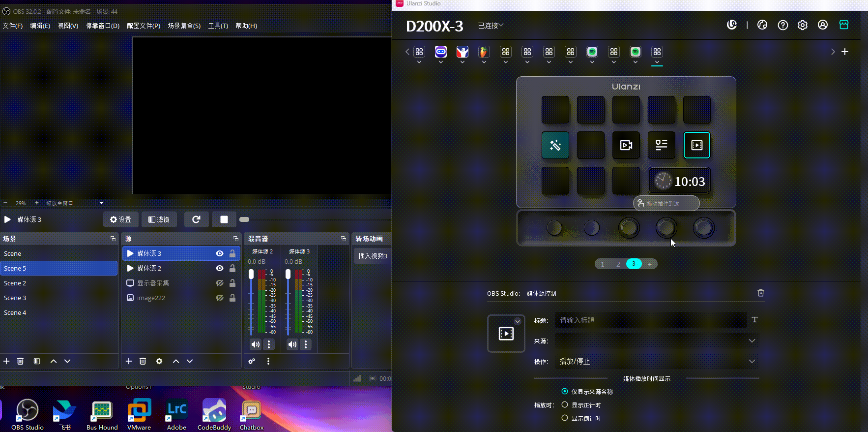This screenshot has width=868, height=432.
Task: Open the 工具(T) menu in OBS
Action: (x=218, y=26)
